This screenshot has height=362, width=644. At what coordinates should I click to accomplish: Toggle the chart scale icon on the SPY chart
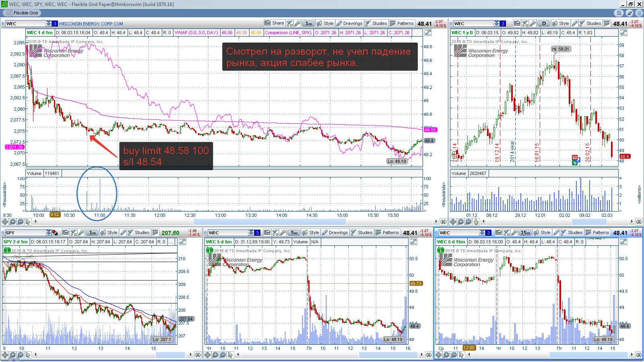(x=182, y=242)
